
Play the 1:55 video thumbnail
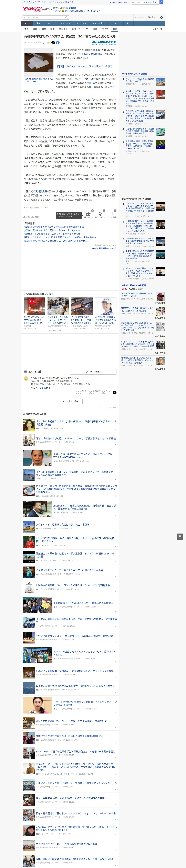160,207
